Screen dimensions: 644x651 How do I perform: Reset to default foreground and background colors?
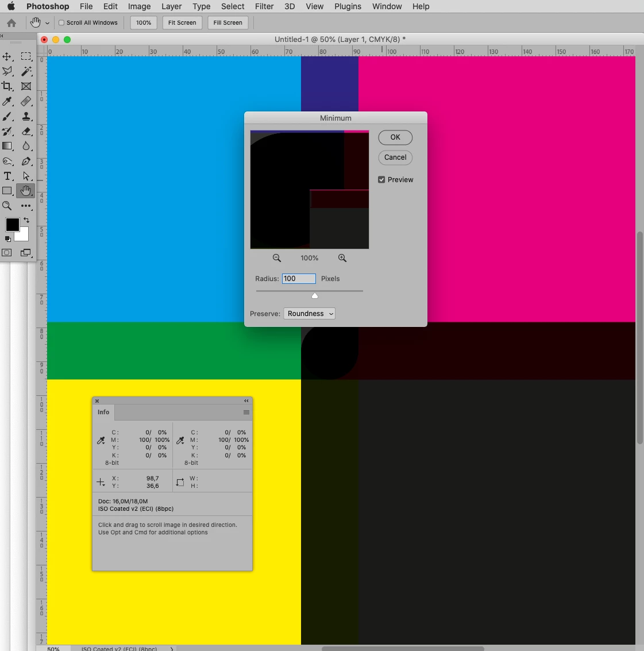point(8,239)
